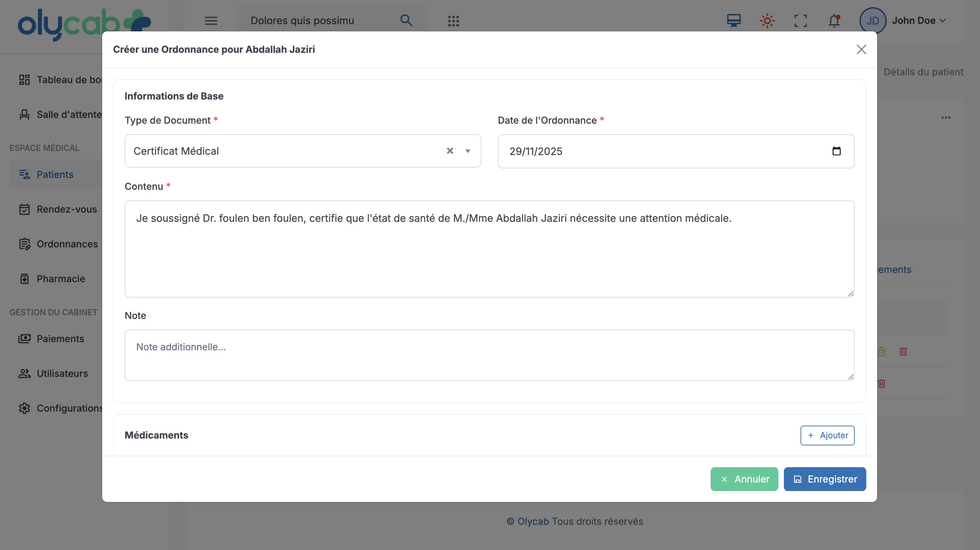980x550 pixels.
Task: Add a medication with Ajouter button
Action: tap(827, 435)
